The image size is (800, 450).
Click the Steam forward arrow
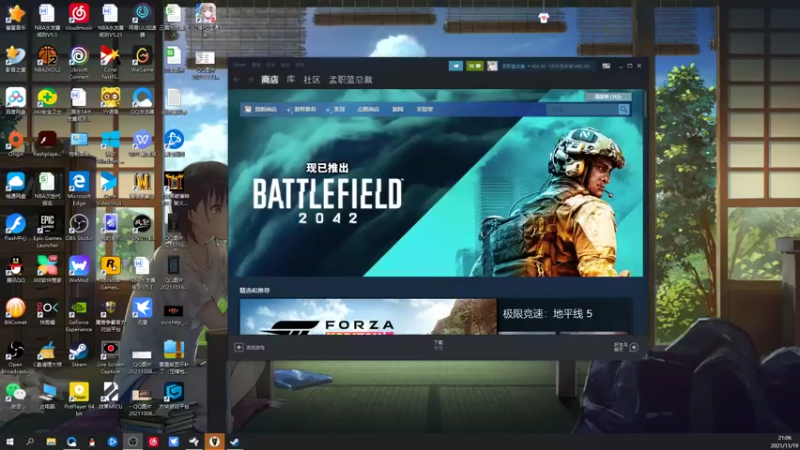(x=250, y=80)
